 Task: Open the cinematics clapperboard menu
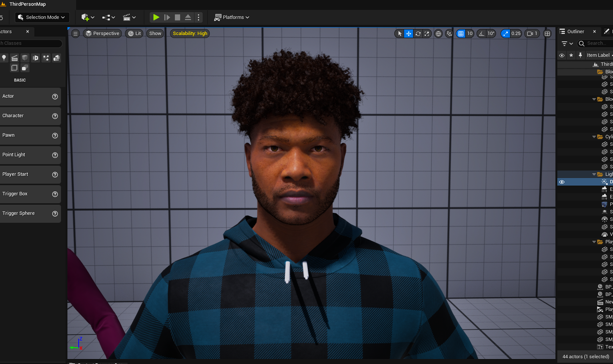129,17
